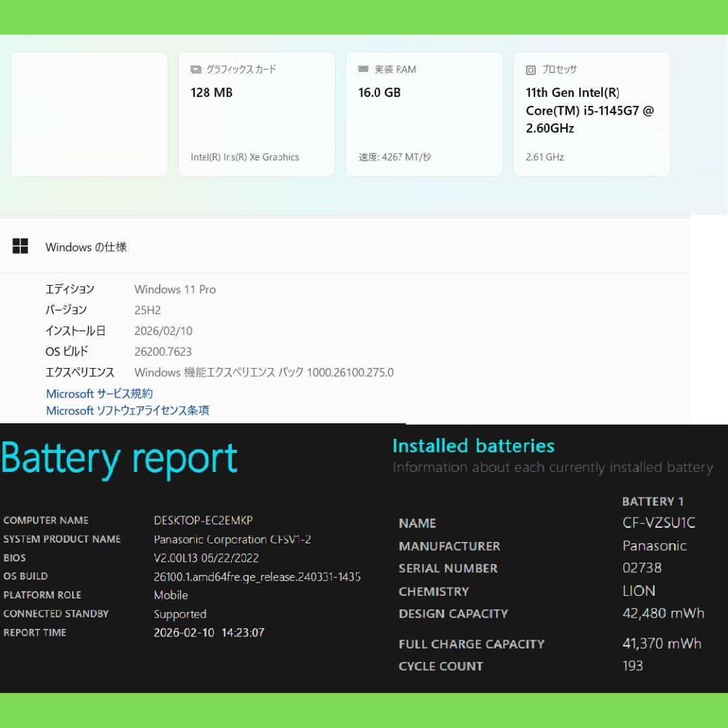Click the CYCLE COUNT label

point(441,666)
